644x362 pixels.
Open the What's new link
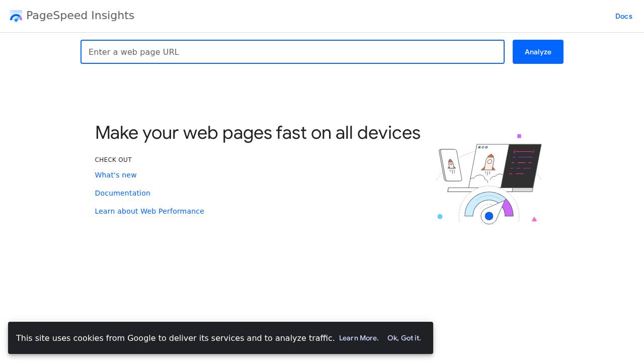click(116, 175)
